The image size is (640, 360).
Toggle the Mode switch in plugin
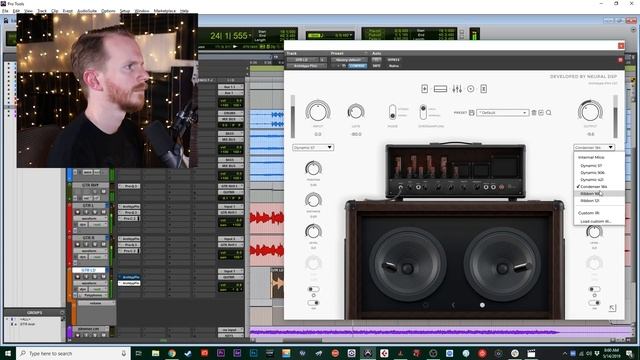click(x=392, y=112)
